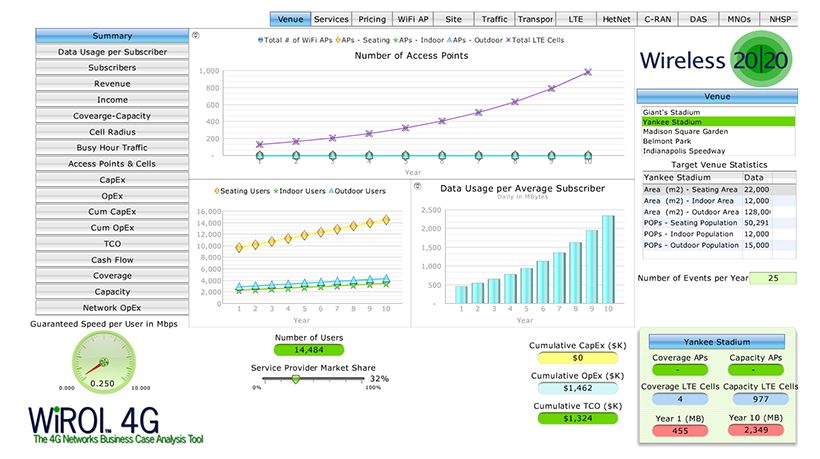Click the Number of Users value 14,484
This screenshot has height=459, width=820.
pyautogui.click(x=309, y=350)
